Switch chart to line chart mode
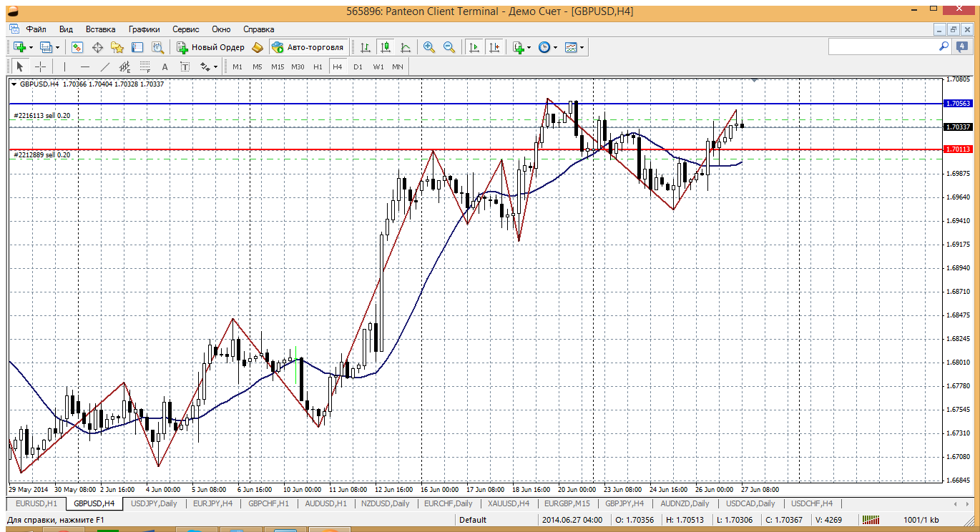980x532 pixels. pyautogui.click(x=406, y=47)
